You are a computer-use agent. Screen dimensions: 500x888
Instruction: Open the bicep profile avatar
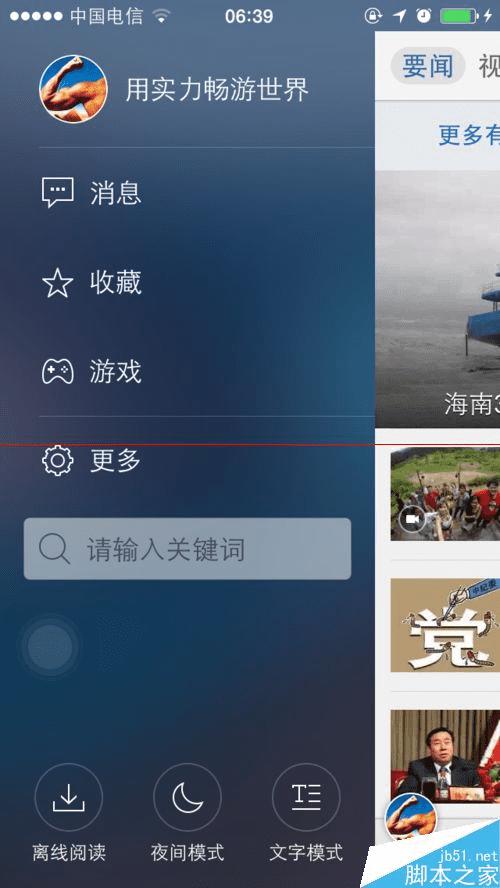(x=74, y=89)
